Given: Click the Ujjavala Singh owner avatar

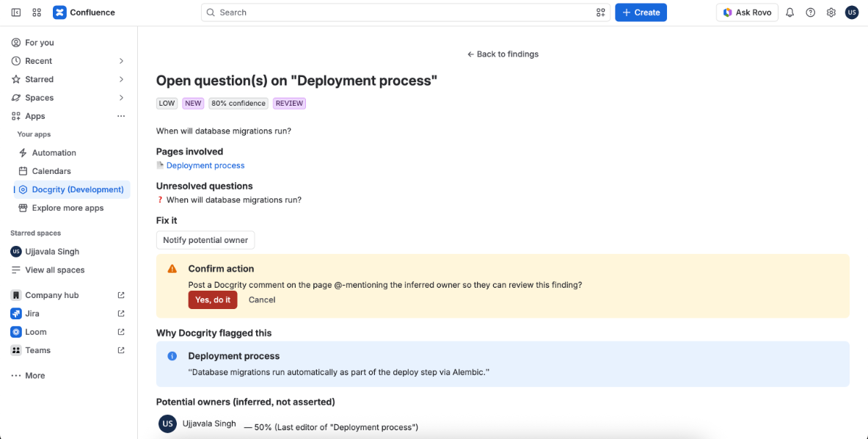Looking at the screenshot, I should pyautogui.click(x=168, y=424).
